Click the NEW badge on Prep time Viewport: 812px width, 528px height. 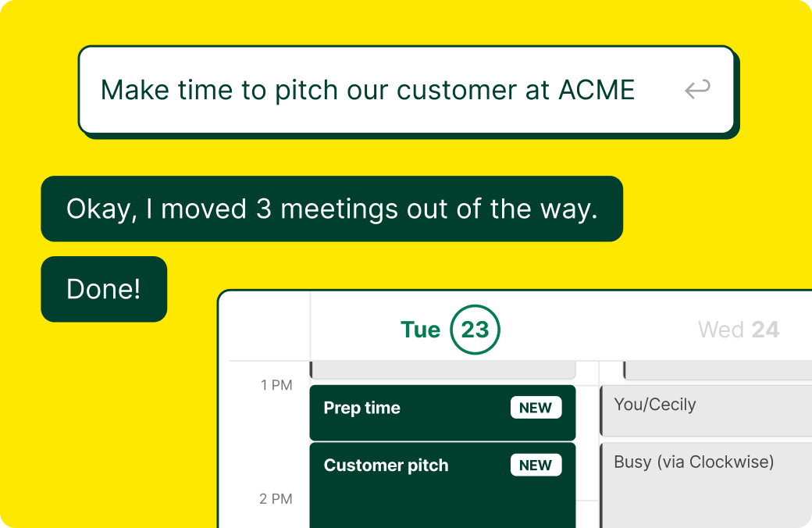[x=536, y=407]
